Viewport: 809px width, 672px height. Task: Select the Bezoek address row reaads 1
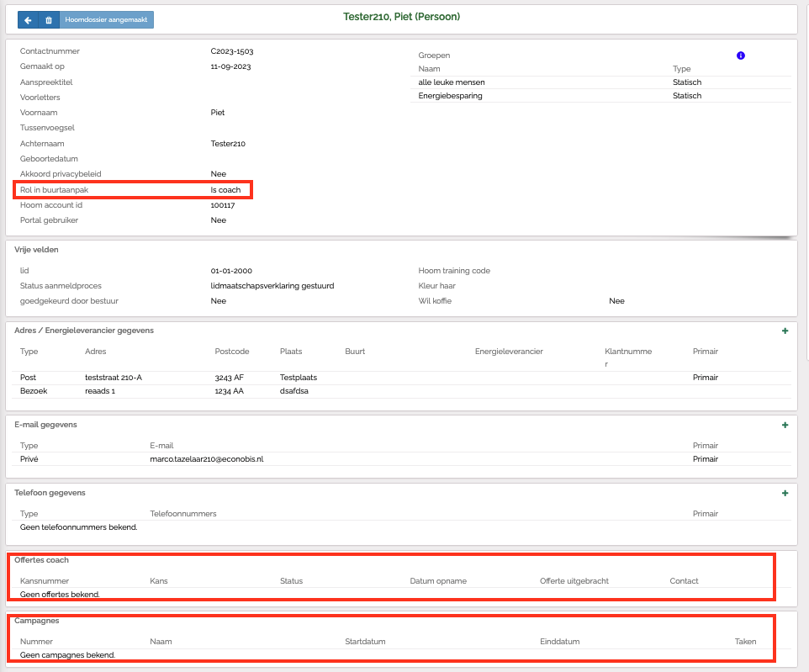click(x=100, y=391)
